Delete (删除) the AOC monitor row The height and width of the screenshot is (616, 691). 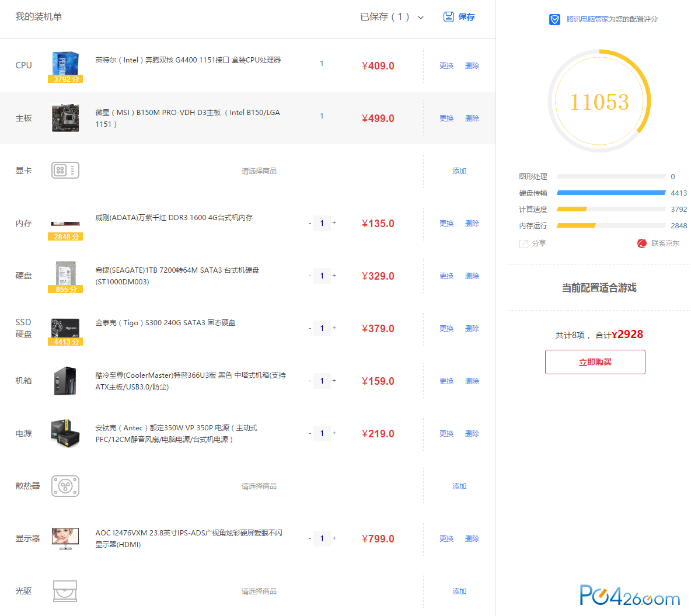tap(472, 538)
